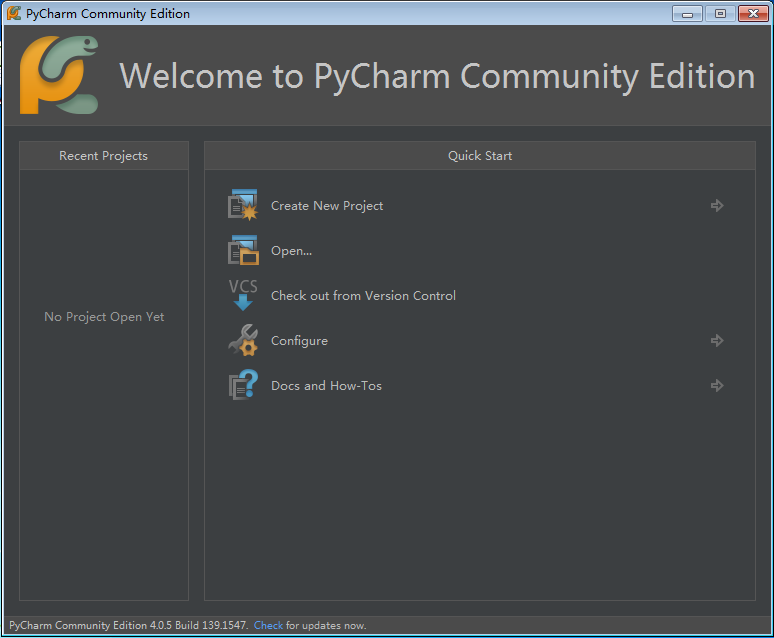Screen dimensions: 774x638
Task: Click the PyCharm snake logo in header
Action: click(59, 75)
